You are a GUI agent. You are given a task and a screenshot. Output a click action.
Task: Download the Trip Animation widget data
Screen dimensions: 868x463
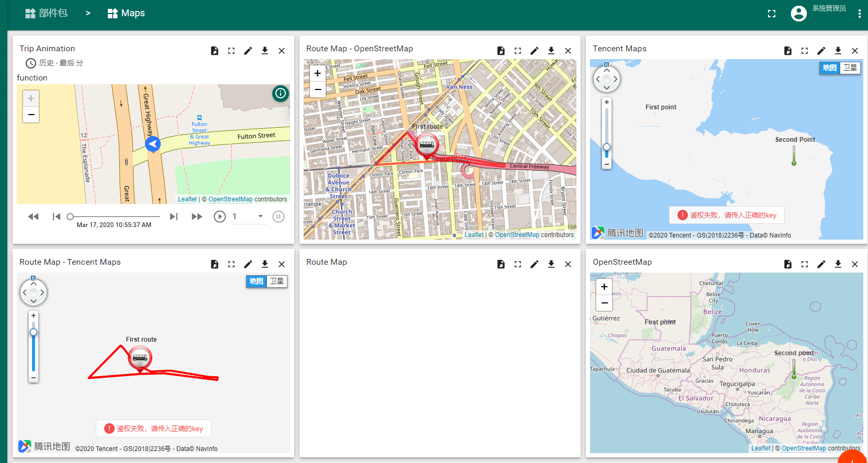point(265,51)
